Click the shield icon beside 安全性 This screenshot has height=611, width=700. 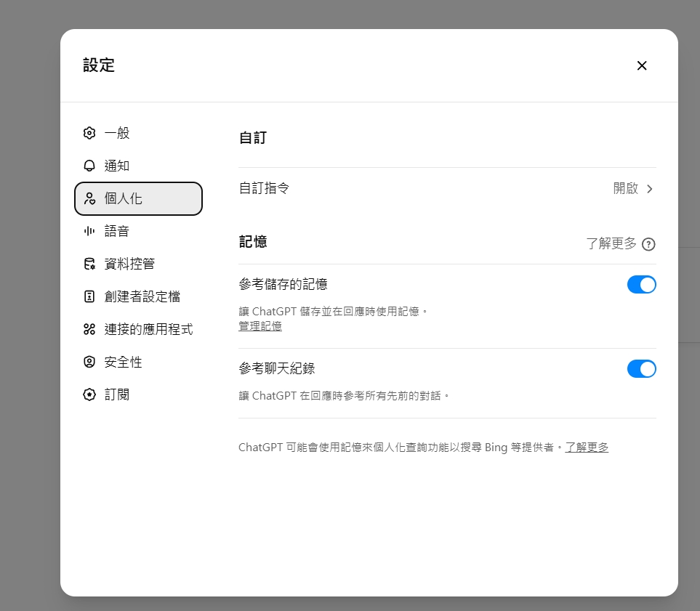89,362
